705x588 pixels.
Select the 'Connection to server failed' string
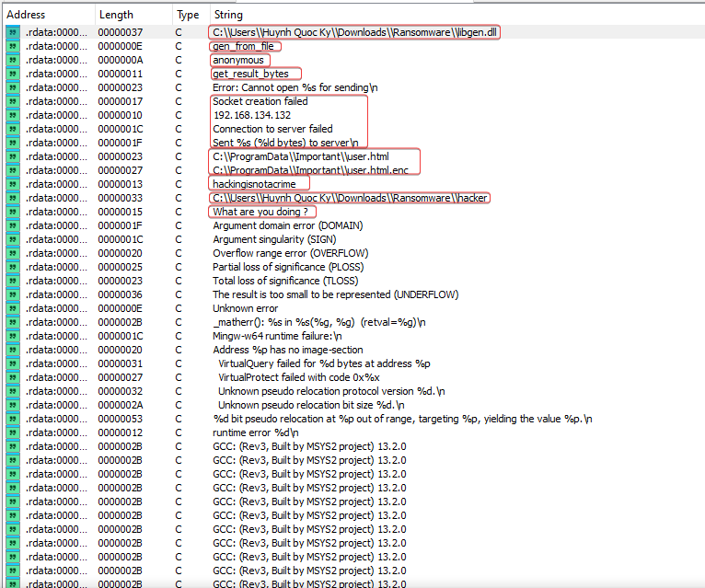click(x=272, y=129)
